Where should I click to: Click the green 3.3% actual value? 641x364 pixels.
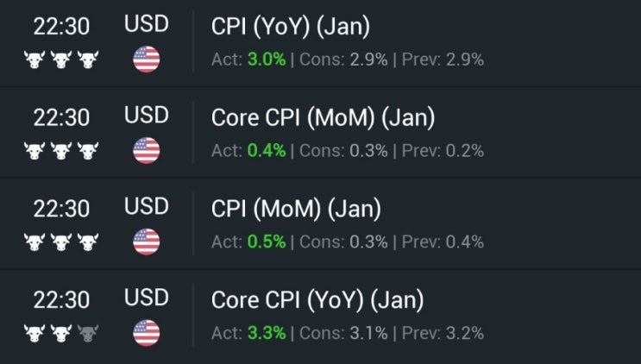coord(266,333)
